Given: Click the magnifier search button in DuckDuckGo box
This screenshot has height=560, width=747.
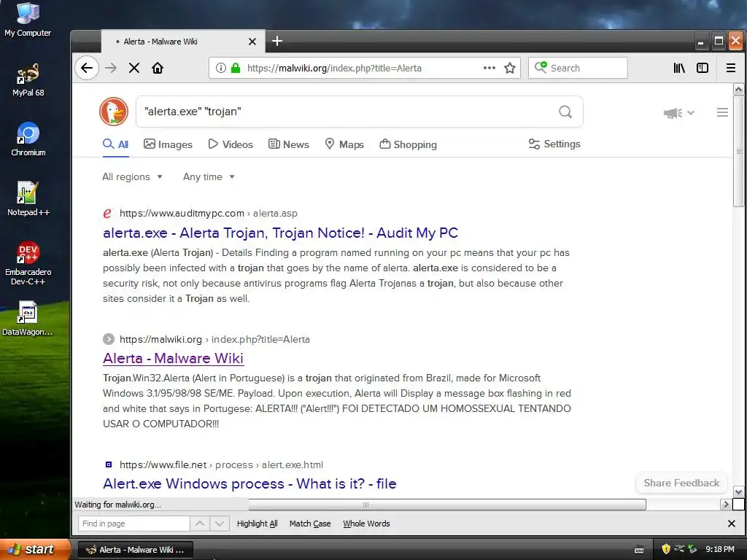Looking at the screenshot, I should (565, 112).
